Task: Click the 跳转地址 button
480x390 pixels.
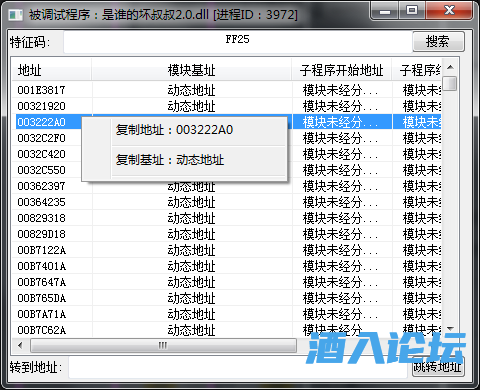Action: 437,367
